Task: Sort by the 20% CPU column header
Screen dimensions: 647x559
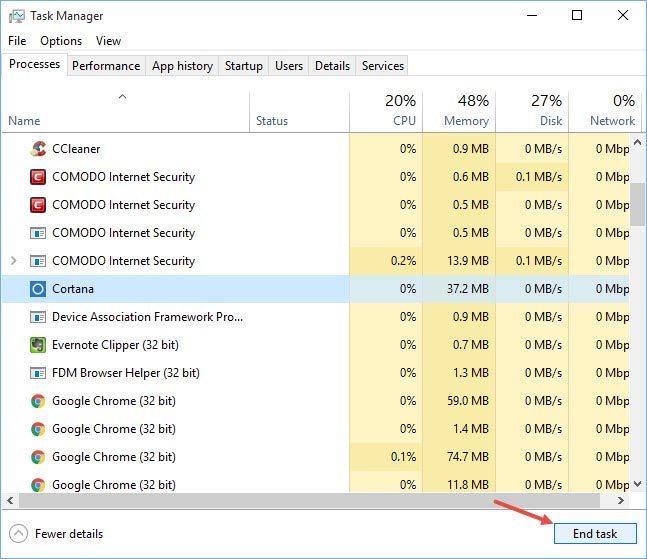Action: (x=386, y=111)
